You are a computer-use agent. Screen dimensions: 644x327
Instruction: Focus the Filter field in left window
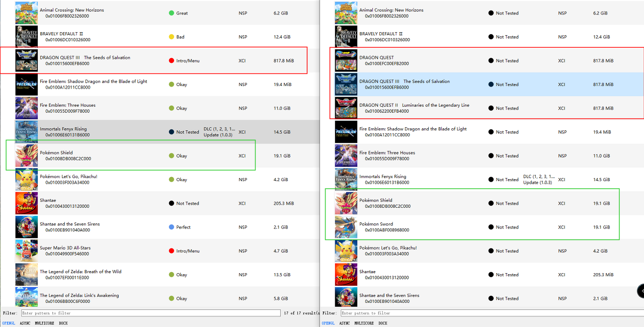pos(150,313)
